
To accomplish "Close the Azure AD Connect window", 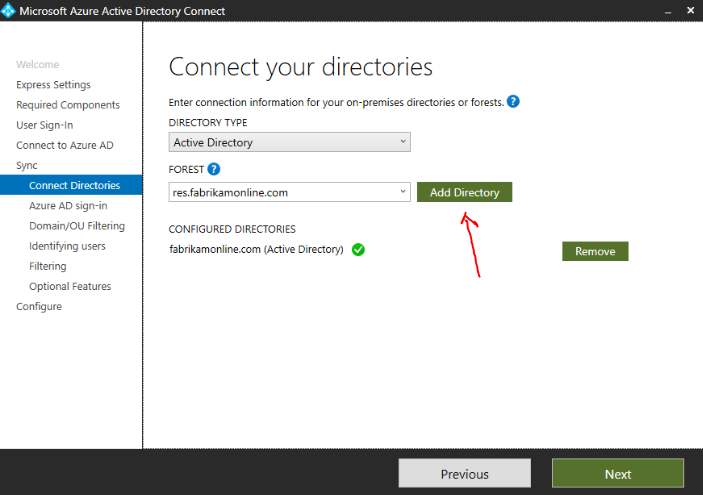I will click(x=690, y=10).
